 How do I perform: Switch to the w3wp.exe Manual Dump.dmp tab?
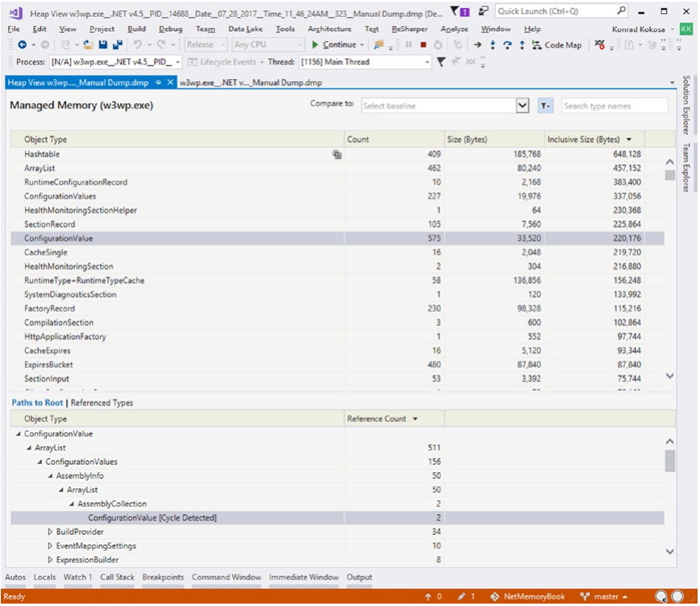pyautogui.click(x=251, y=82)
